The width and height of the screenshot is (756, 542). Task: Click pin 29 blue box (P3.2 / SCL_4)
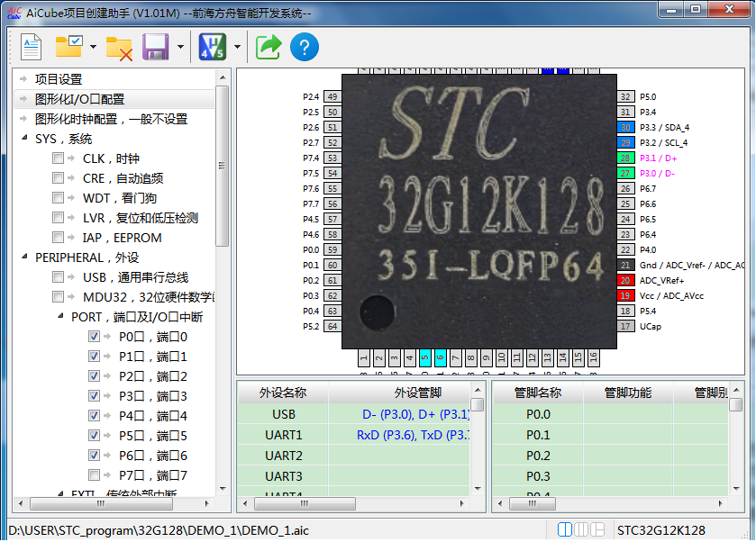(625, 142)
